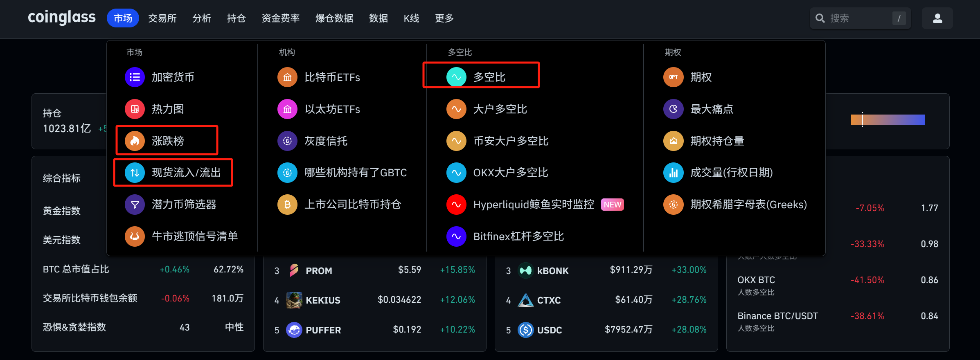Click the Binance BTC/USDT 人数多空比 row
This screenshot has height=360, width=980.
coord(838,321)
